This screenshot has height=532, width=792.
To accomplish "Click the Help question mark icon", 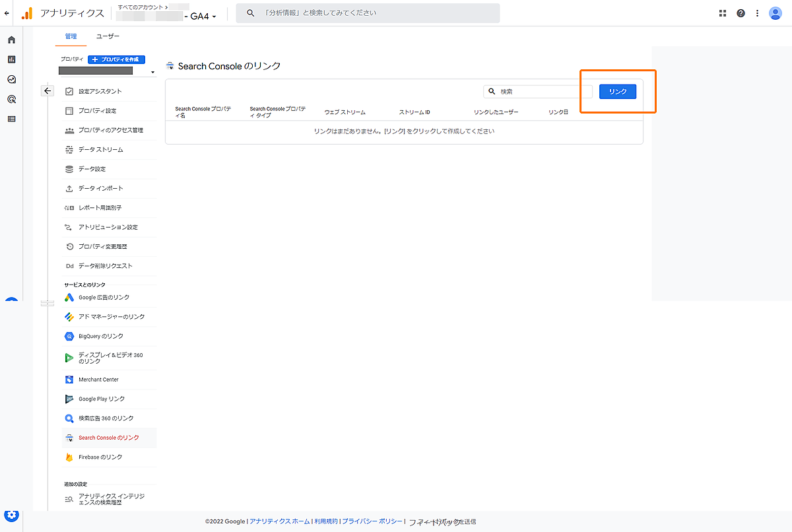I will tap(741, 13).
